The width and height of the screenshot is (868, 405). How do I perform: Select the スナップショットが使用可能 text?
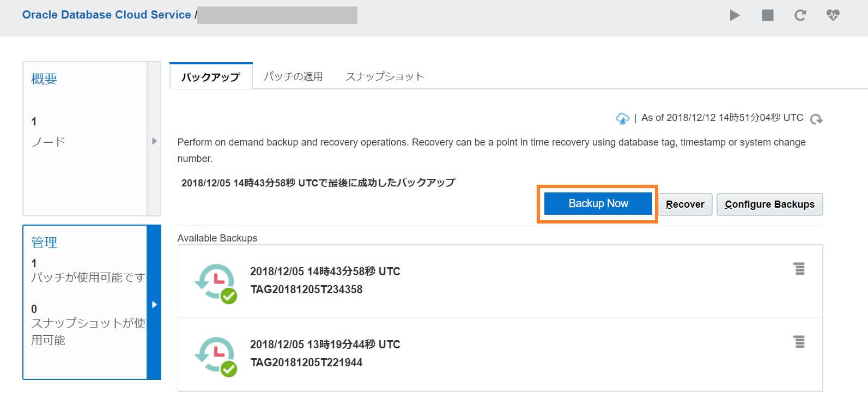click(88, 331)
